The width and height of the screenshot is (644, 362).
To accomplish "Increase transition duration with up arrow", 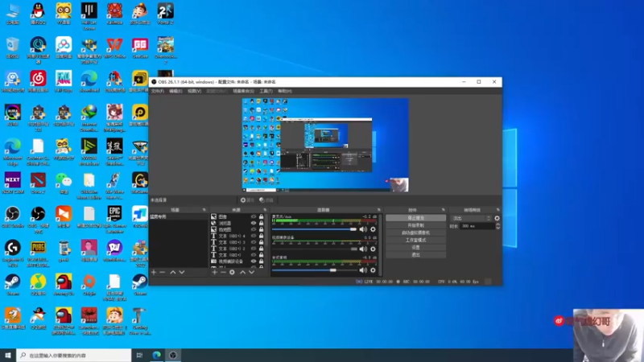I will (x=497, y=224).
